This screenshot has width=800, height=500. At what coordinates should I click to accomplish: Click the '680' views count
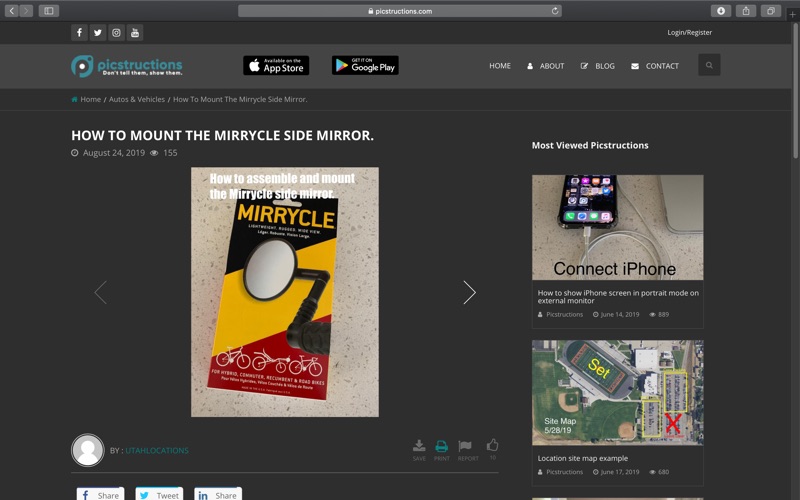pyautogui.click(x=663, y=472)
